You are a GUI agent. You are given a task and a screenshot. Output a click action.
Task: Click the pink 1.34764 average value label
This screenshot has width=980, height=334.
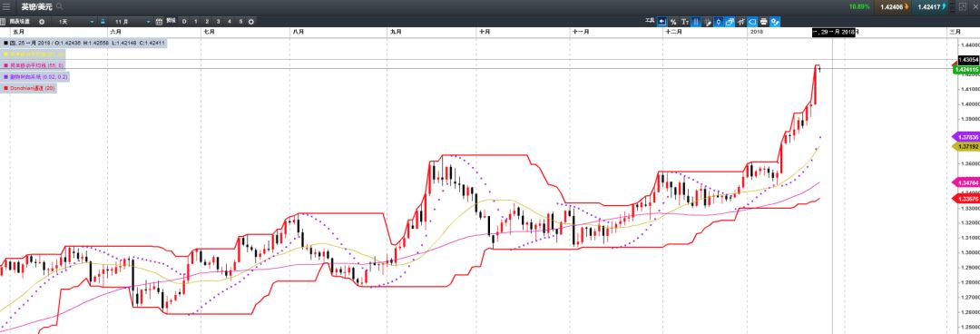click(965, 182)
